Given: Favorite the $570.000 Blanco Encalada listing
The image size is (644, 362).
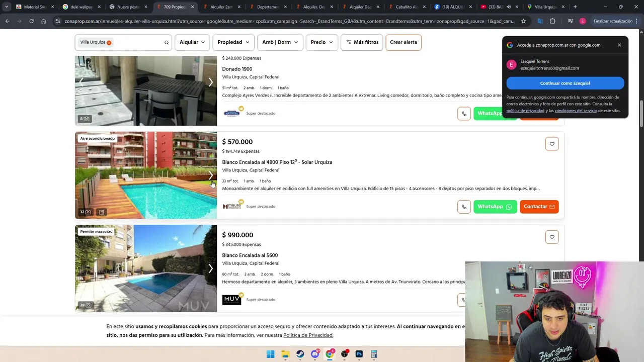Looking at the screenshot, I should (x=552, y=144).
